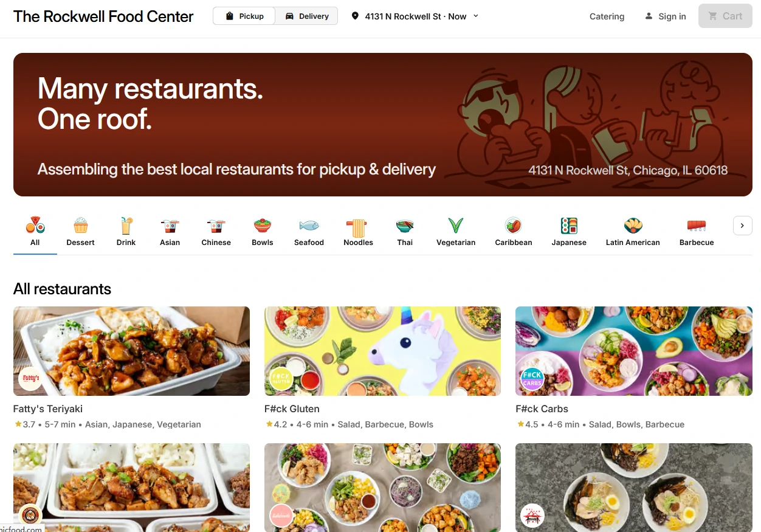Screen dimensions: 761x532
Task: Filter by the Seafood fish icon
Action: pyautogui.click(x=309, y=226)
